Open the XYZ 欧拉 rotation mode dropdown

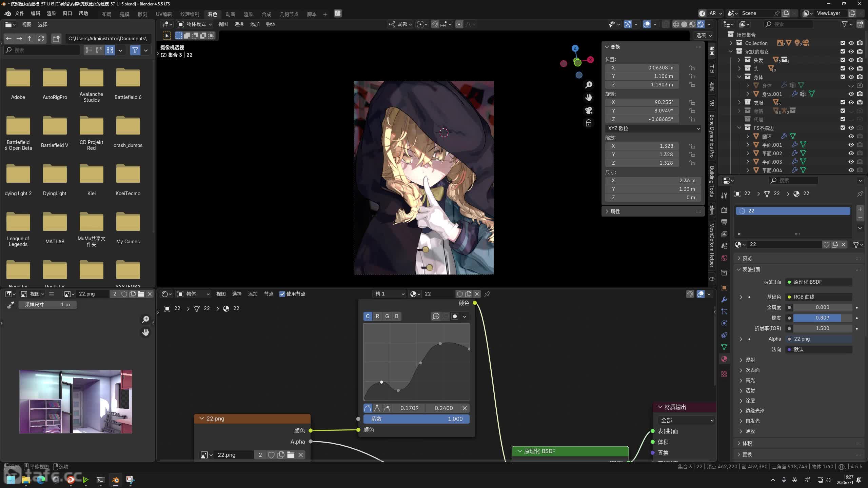tap(653, 128)
